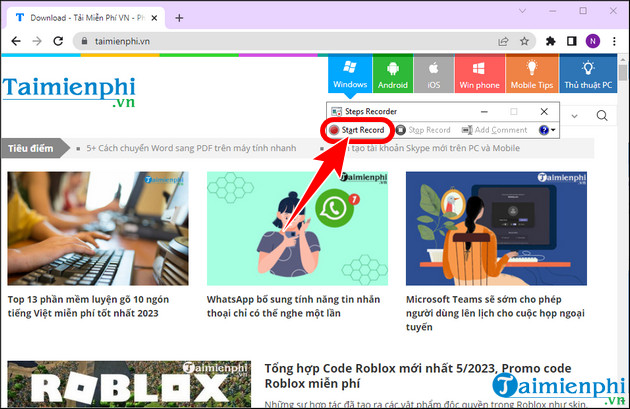Click the website search magnifier icon
This screenshot has height=409, width=630.
(x=602, y=116)
